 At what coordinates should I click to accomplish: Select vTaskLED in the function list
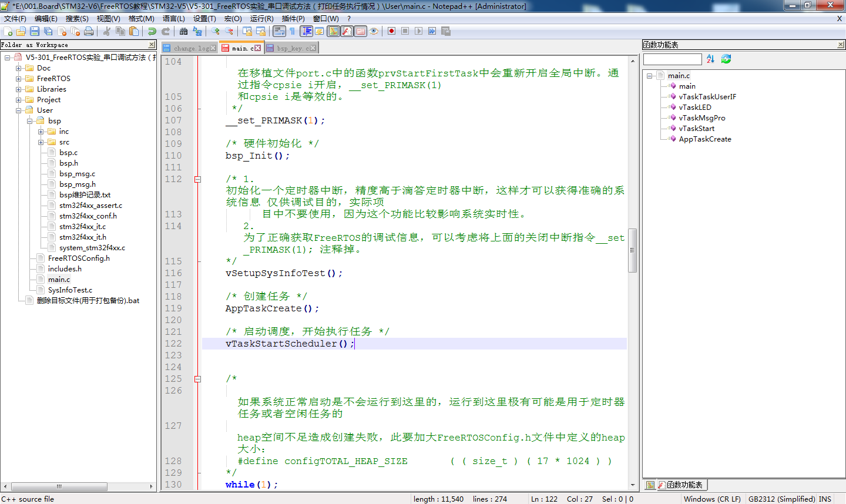click(695, 107)
